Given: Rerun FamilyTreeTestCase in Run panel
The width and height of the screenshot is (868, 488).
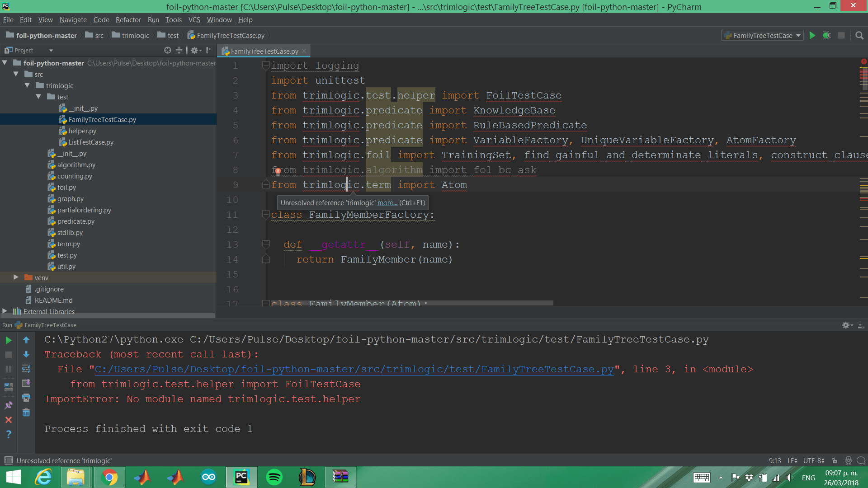Looking at the screenshot, I should 8,340.
